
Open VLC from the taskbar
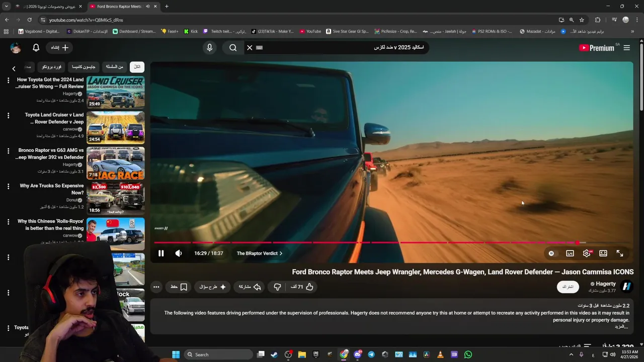coord(440,354)
